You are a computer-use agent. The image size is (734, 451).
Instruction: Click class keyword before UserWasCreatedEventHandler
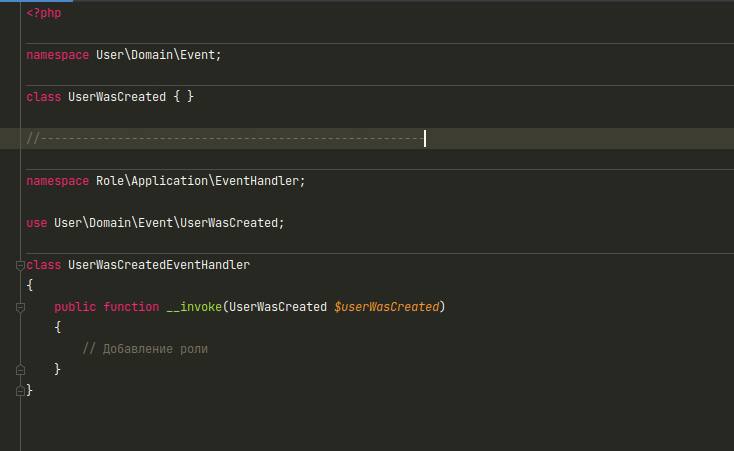pos(44,265)
